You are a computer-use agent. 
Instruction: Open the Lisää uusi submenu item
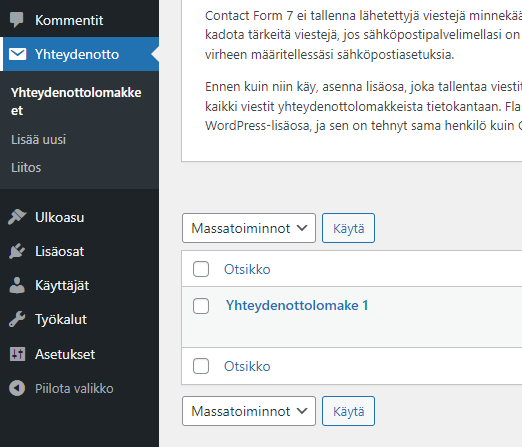pos(39,139)
